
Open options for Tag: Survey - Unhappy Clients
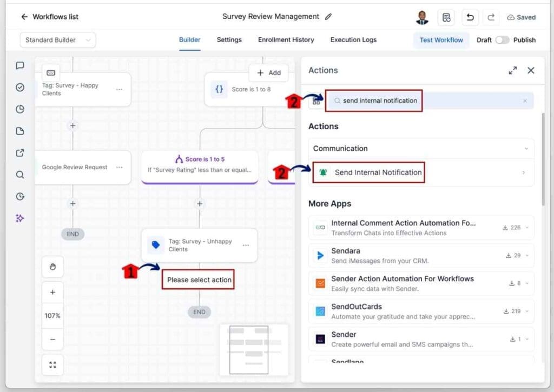coord(246,245)
